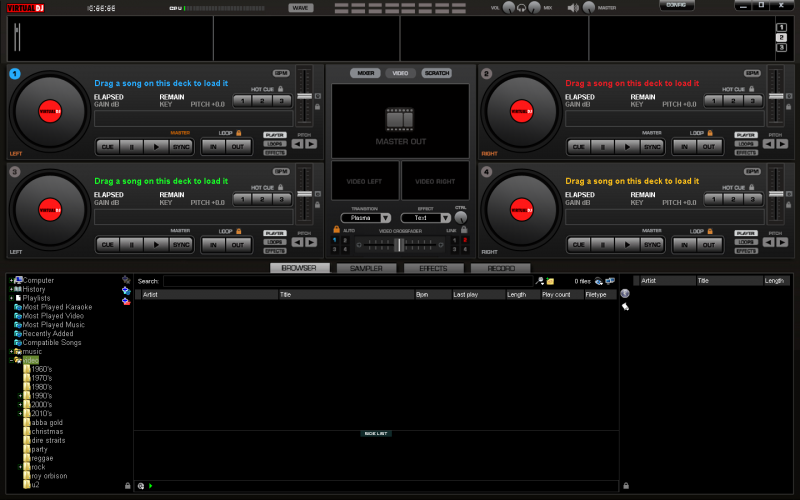Viewport: 800px width, 500px height.
Task: Nudge deck 2 pitch up arrow
Action: [x=782, y=144]
